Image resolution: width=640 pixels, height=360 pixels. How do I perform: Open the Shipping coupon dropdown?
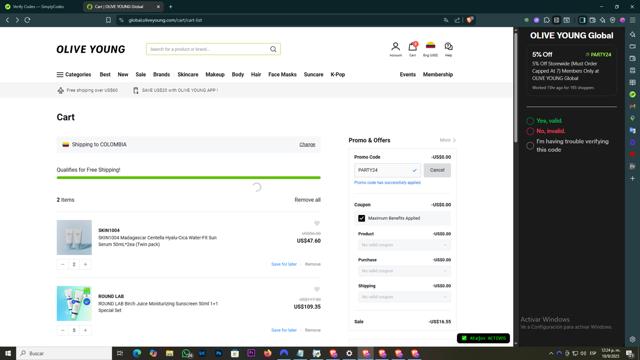point(404,297)
